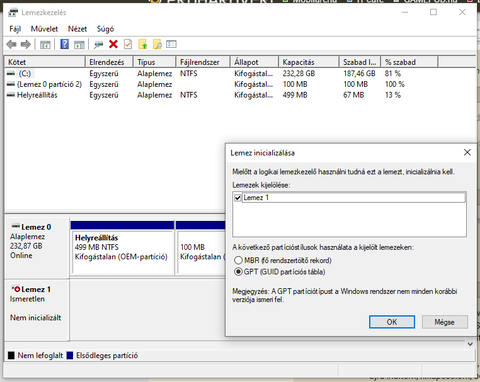
Task: Click the Forward arrow in toolbar
Action: click(x=26, y=44)
